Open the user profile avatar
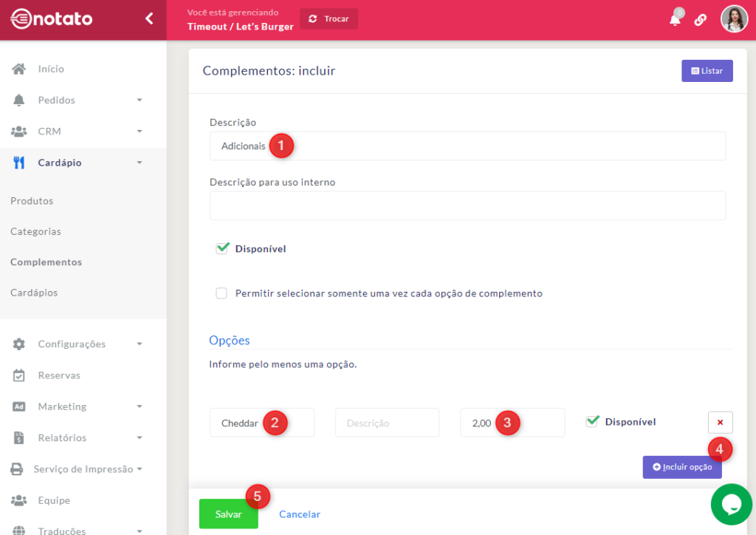This screenshot has height=535, width=756. 734,19
